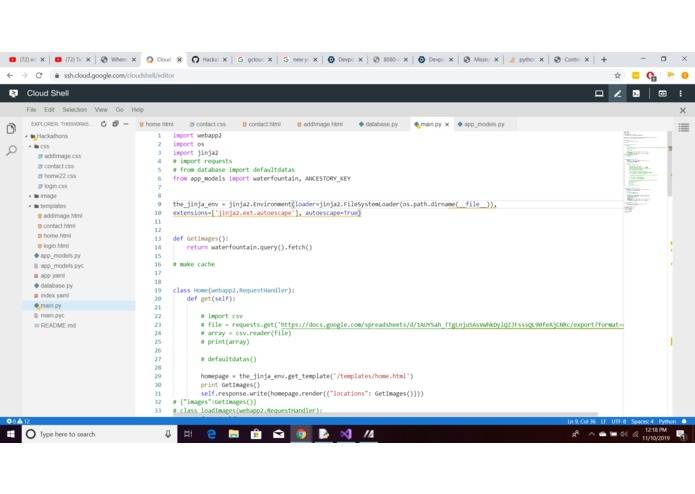
Task: Refresh the Explorer file tree
Action: pos(104,124)
